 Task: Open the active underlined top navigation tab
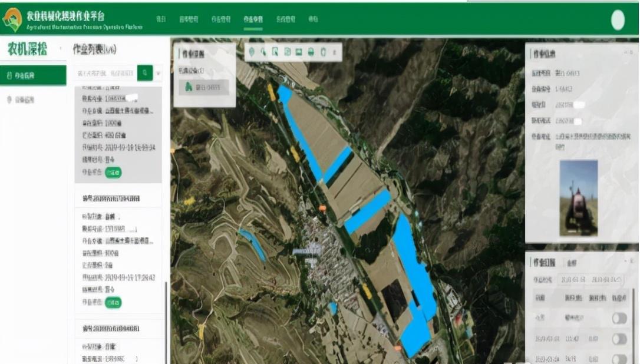pyautogui.click(x=253, y=19)
